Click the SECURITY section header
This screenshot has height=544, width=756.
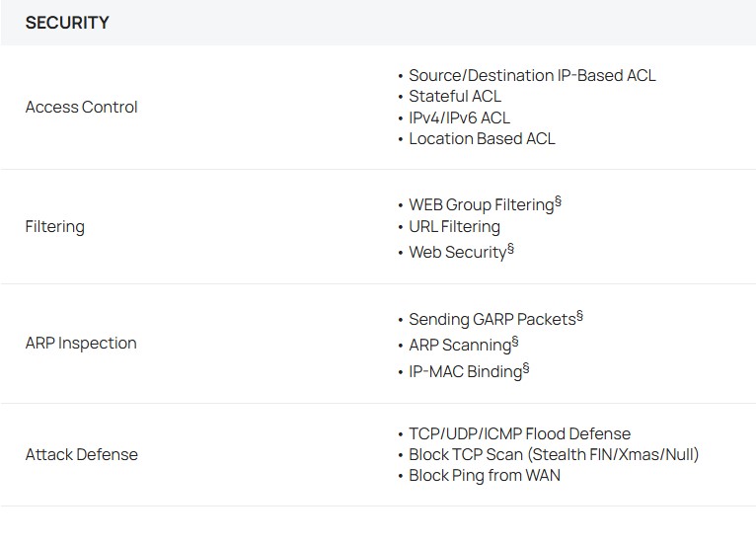point(67,23)
